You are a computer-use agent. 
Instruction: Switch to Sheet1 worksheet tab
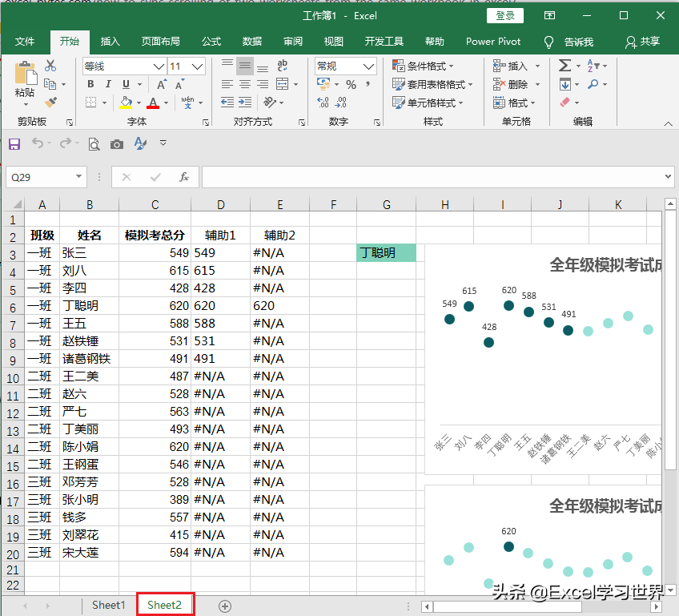tap(109, 605)
